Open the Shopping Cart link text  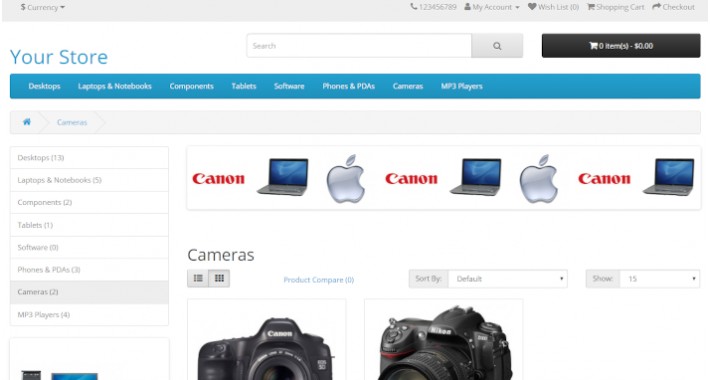(620, 7)
